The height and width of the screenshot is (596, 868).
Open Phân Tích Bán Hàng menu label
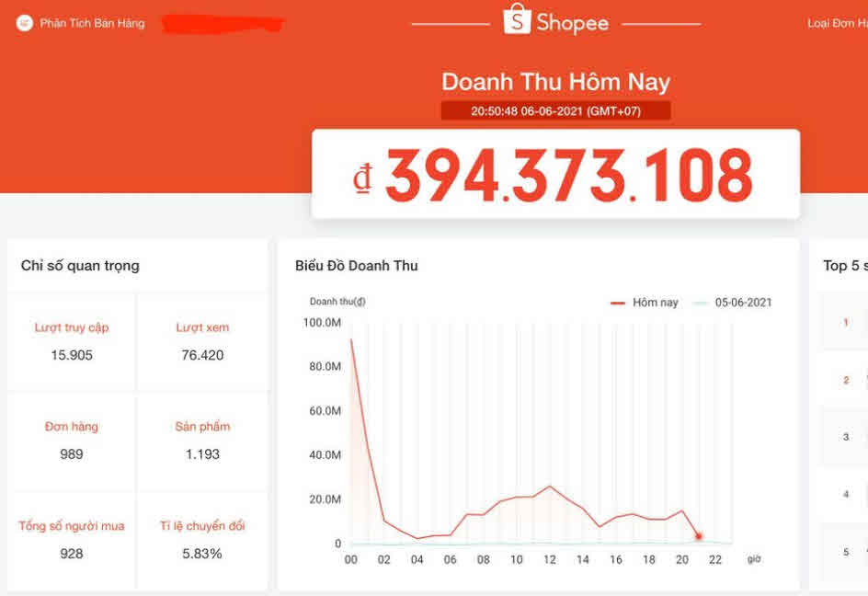(x=92, y=23)
